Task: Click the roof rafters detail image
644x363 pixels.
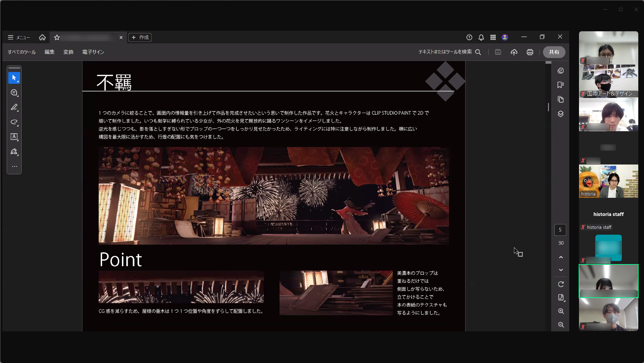Action: (181, 287)
